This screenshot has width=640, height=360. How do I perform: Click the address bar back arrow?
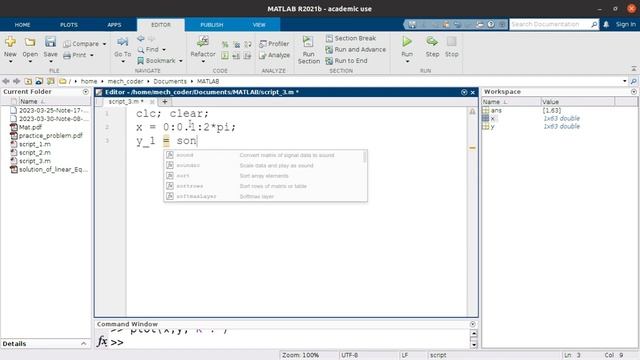[x=6, y=81]
